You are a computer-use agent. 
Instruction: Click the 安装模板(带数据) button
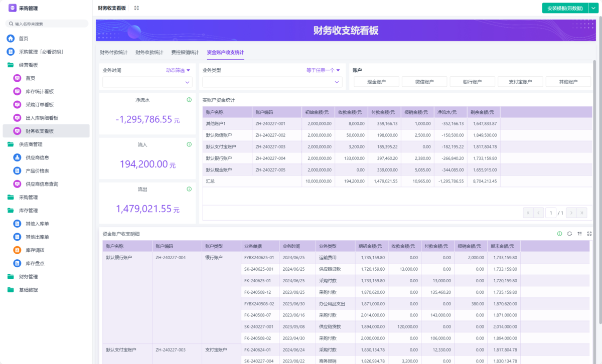[x=564, y=8]
